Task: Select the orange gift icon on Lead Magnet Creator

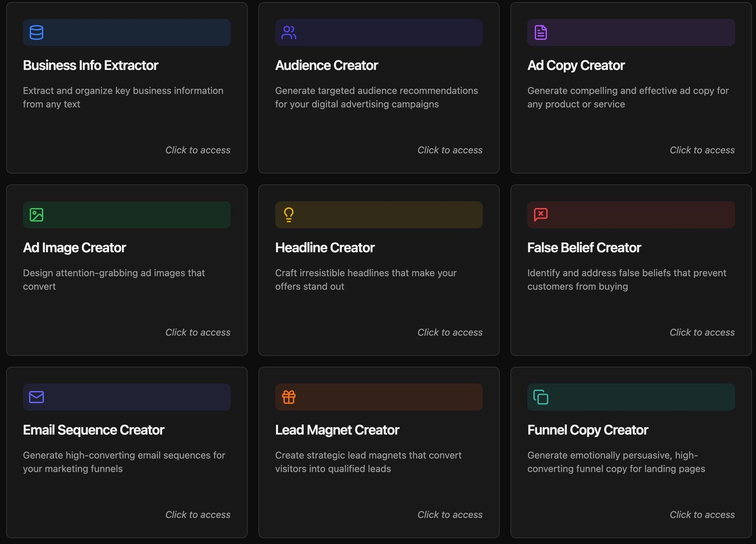Action: pyautogui.click(x=288, y=397)
